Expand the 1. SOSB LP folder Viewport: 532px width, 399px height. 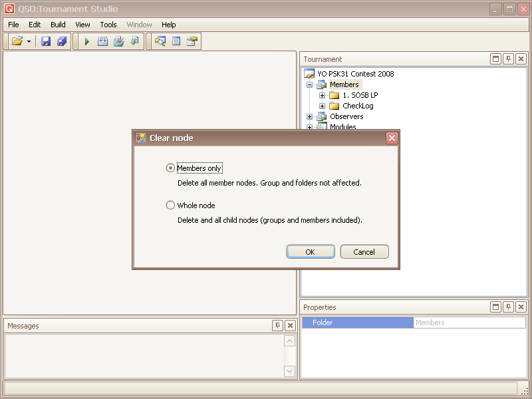(323, 96)
